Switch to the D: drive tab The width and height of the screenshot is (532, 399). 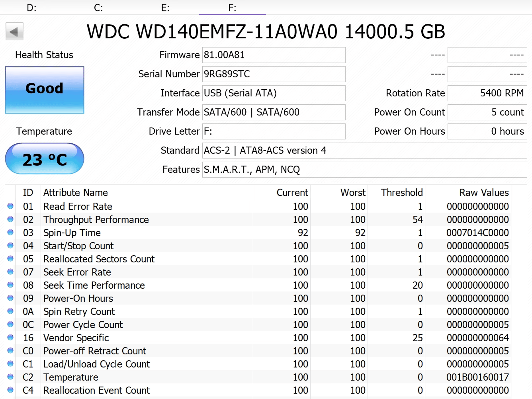(x=31, y=8)
